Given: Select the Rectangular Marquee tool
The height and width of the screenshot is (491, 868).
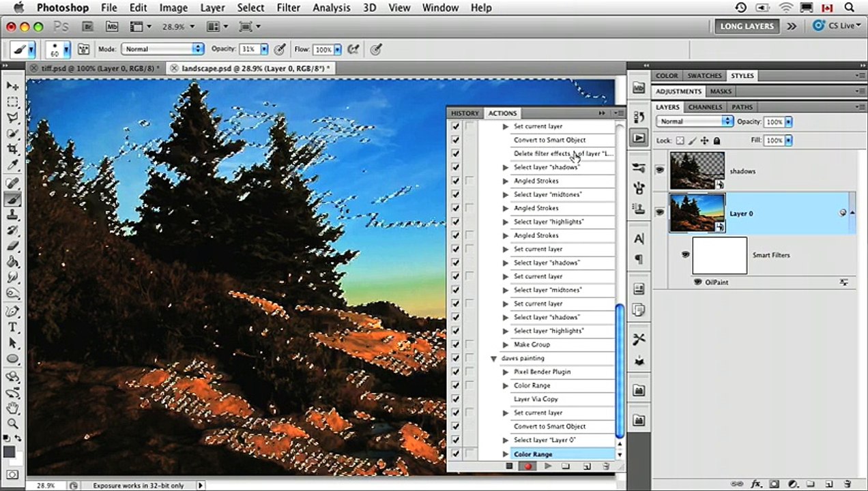Looking at the screenshot, I should 12,102.
